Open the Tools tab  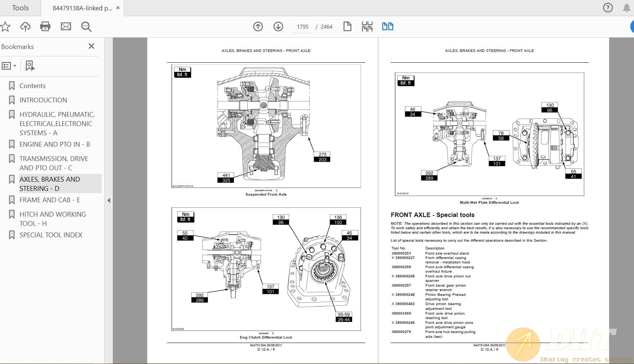[x=20, y=8]
